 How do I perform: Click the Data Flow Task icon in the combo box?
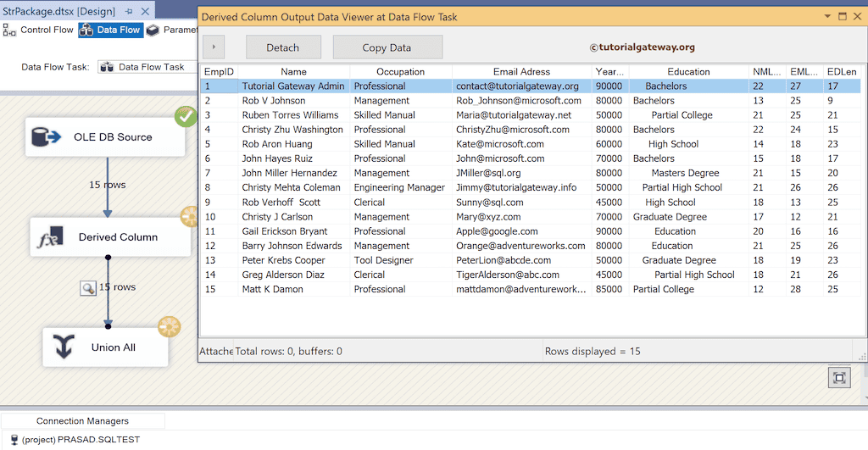tap(107, 67)
